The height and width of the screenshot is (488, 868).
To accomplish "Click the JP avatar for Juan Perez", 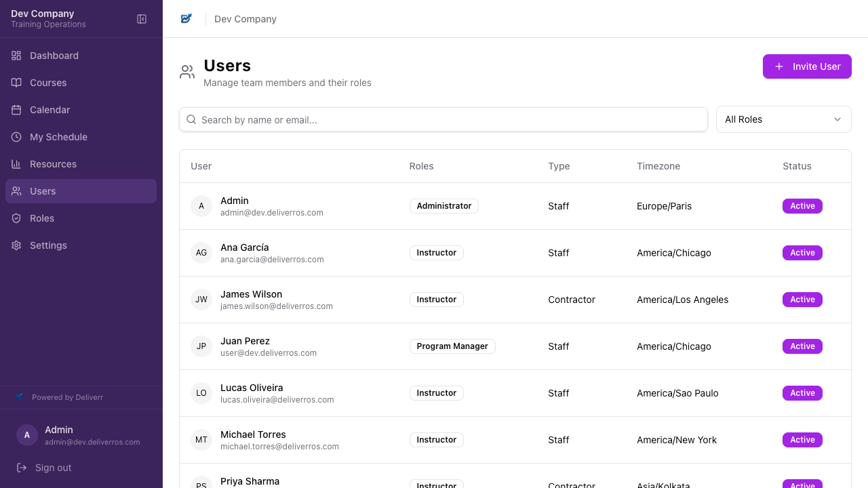I will click(201, 346).
